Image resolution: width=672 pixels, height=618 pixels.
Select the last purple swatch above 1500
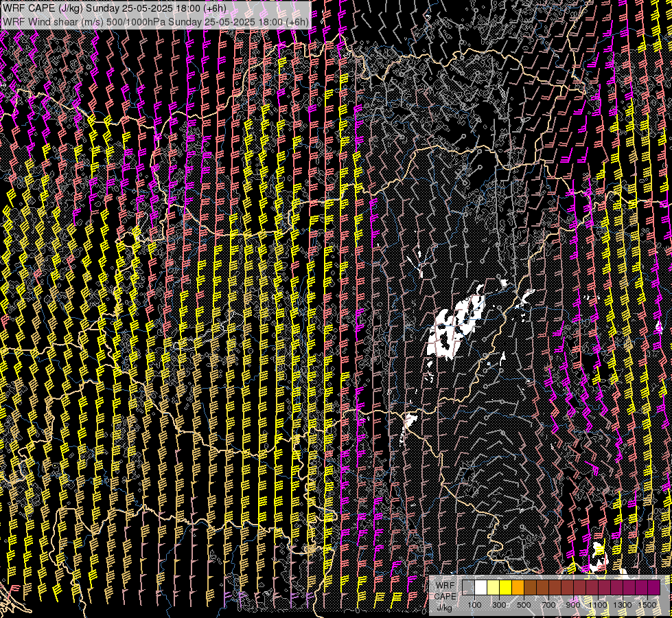(x=654, y=588)
